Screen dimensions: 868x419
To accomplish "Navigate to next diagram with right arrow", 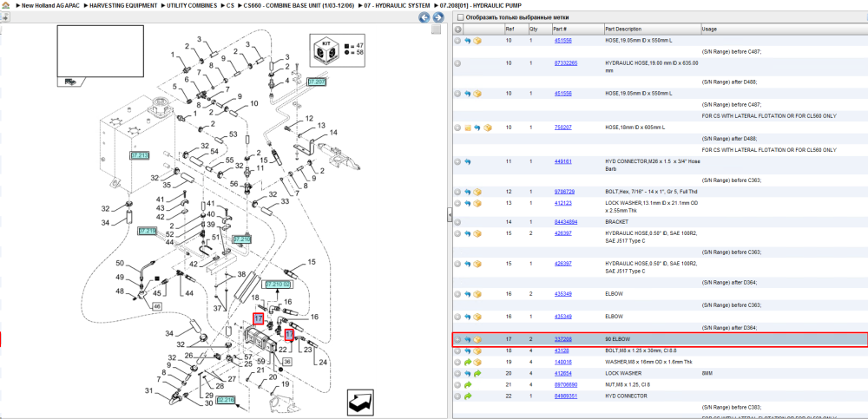I will (x=438, y=17).
